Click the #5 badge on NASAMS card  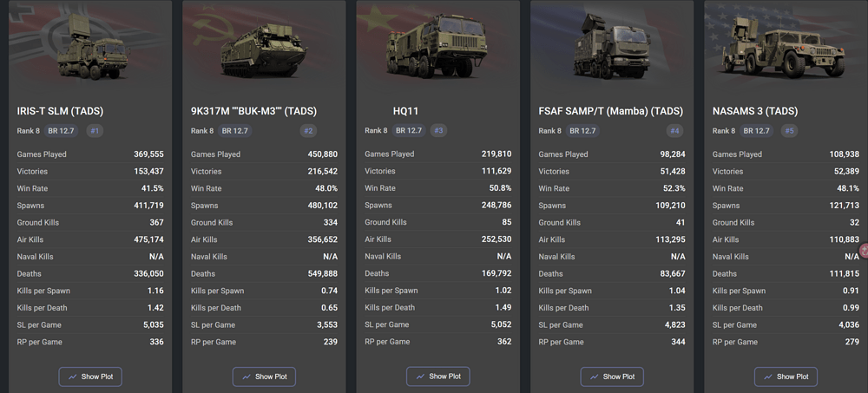(789, 131)
